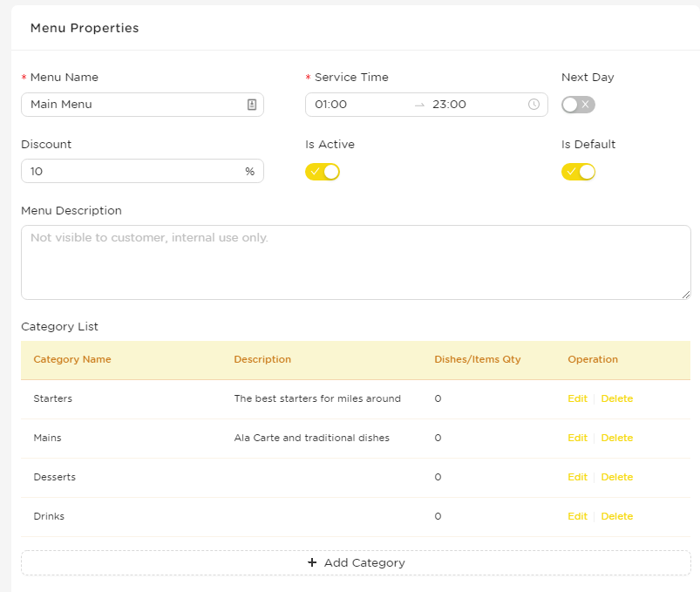
Task: Open the 23:00 end time picker
Action: click(x=449, y=105)
